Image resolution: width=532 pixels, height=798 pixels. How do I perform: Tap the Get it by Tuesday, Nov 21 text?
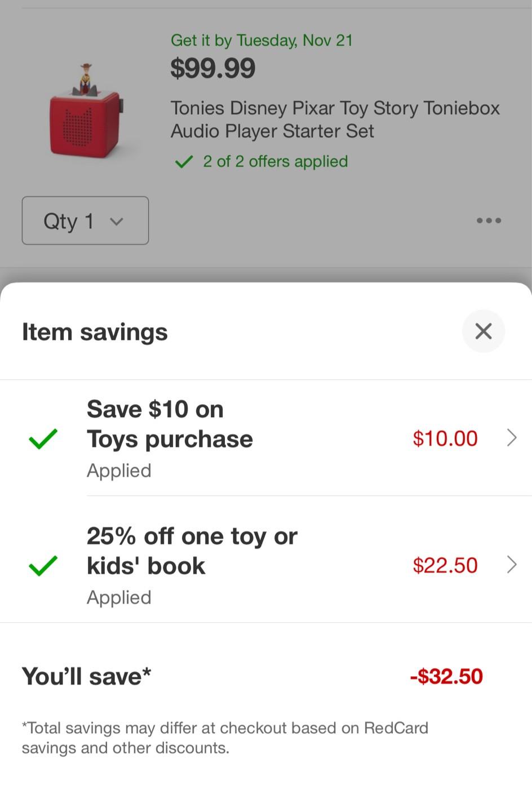[262, 41]
